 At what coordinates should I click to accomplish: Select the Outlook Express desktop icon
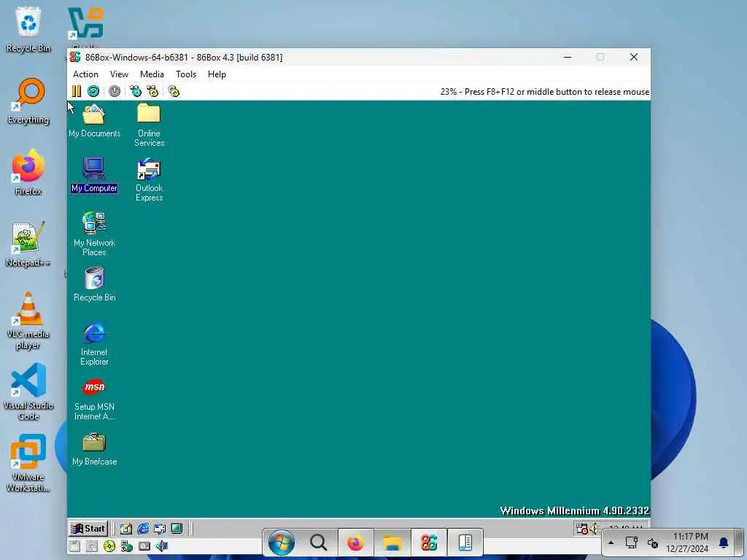coord(149,179)
